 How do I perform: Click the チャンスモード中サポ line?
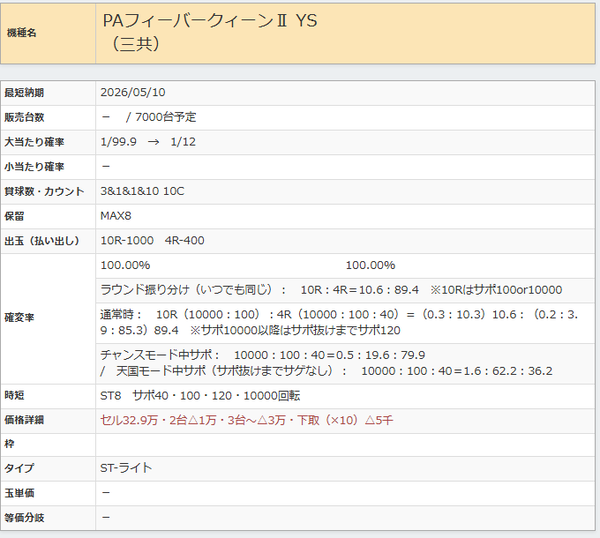coord(262,355)
